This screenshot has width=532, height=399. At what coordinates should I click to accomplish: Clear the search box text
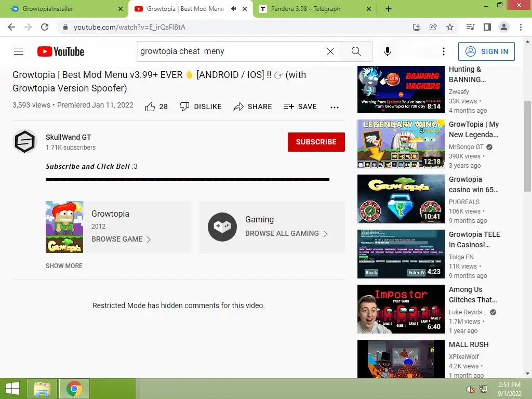[x=330, y=51]
